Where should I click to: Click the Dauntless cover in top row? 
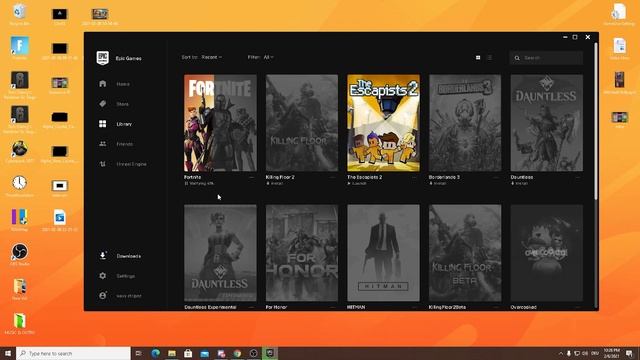(547, 123)
